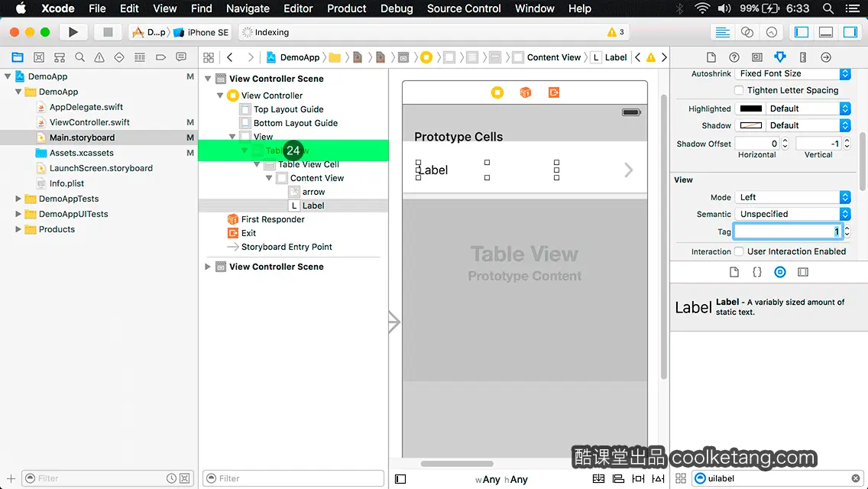Open the Navigate menu
The image size is (868, 489).
coord(248,8)
